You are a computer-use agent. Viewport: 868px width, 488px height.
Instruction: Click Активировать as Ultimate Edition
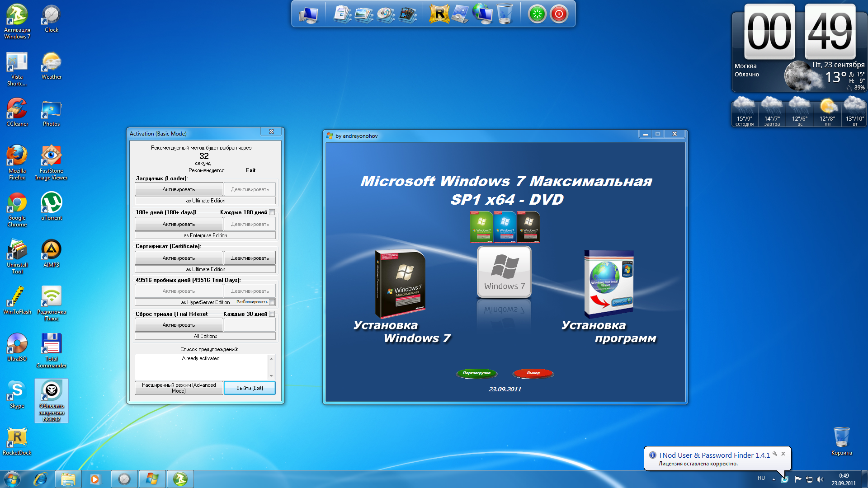(179, 189)
